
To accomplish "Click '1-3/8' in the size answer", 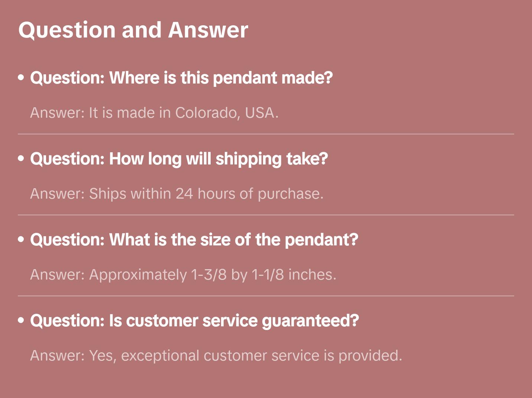I will tap(208, 275).
